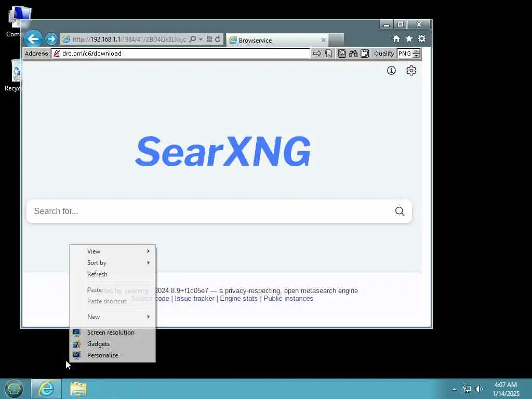Click the Browservice clipboard icon
The image size is (532, 399).
365,54
